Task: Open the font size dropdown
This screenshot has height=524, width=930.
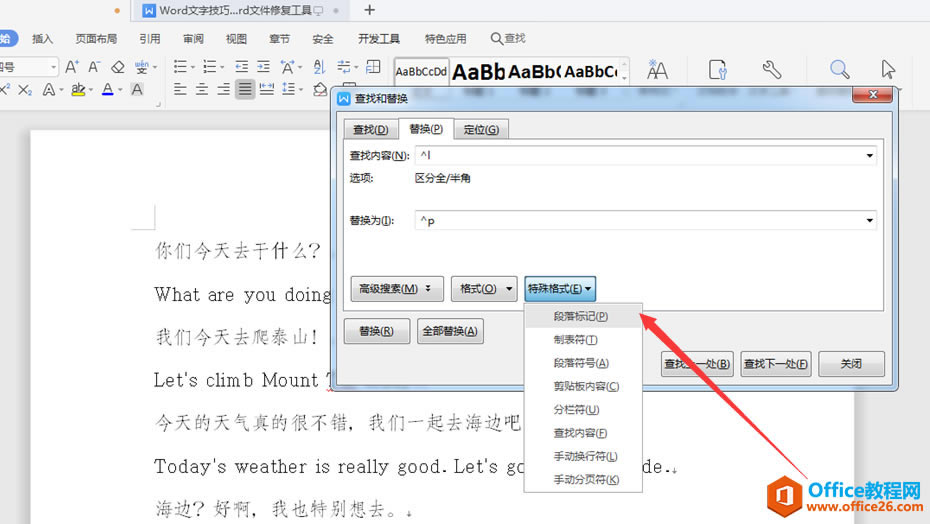Action: click(53, 67)
